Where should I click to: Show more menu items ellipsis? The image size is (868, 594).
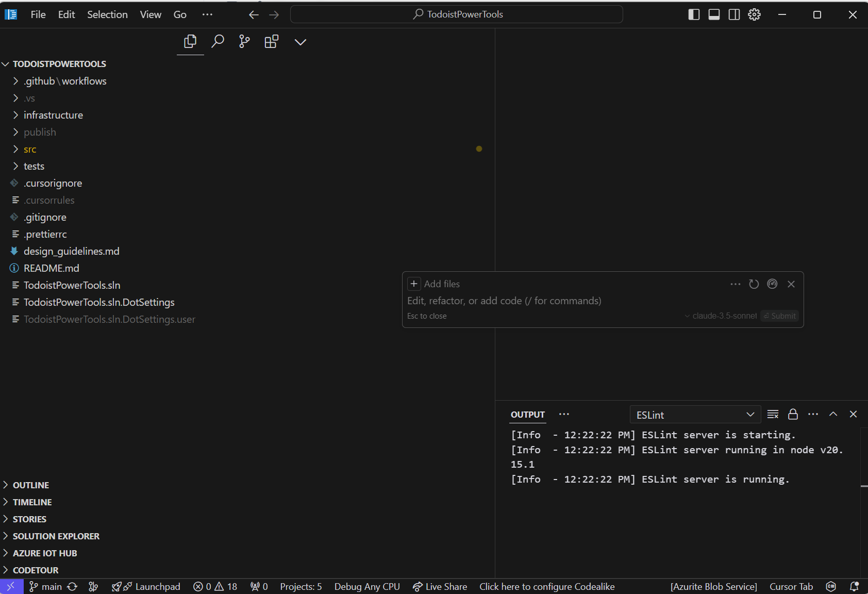click(x=207, y=14)
